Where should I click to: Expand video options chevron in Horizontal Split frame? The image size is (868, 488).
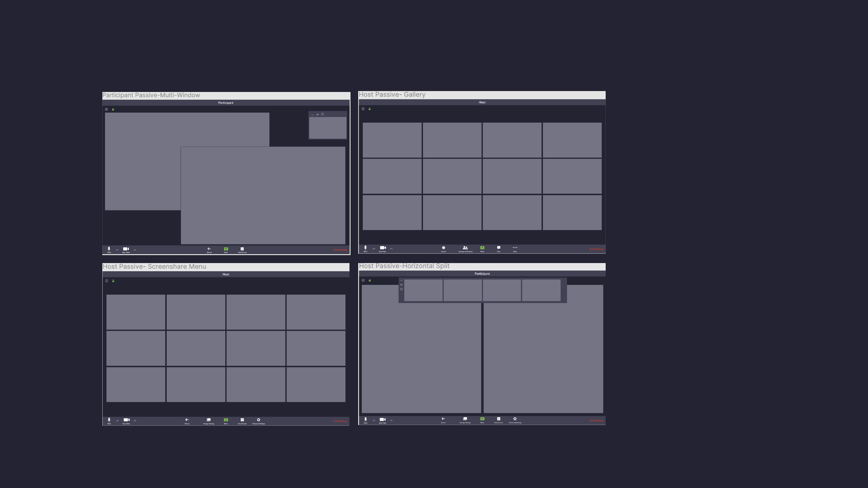pos(391,420)
